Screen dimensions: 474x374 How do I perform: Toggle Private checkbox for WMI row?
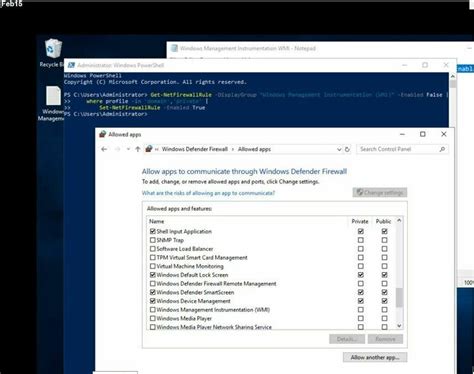(360, 310)
